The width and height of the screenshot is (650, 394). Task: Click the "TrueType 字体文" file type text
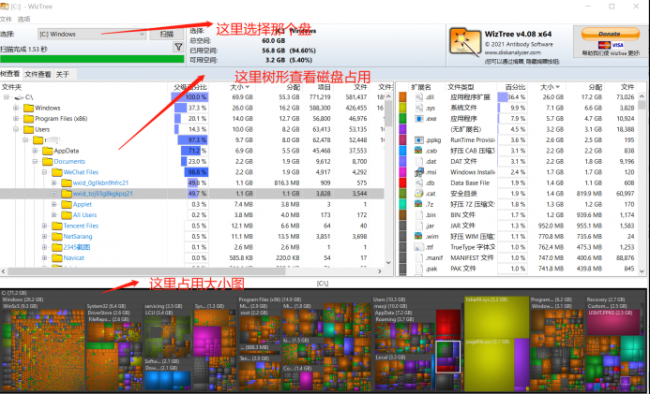click(473, 247)
